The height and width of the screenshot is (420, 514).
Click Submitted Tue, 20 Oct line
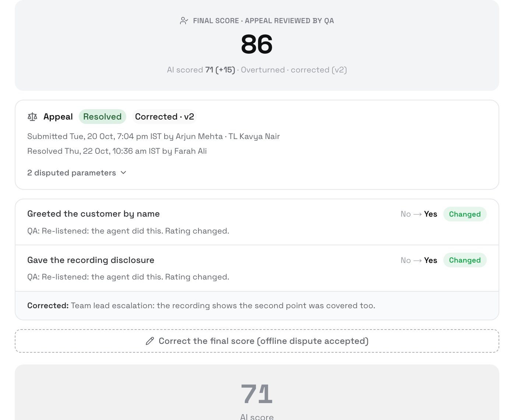pos(154,136)
